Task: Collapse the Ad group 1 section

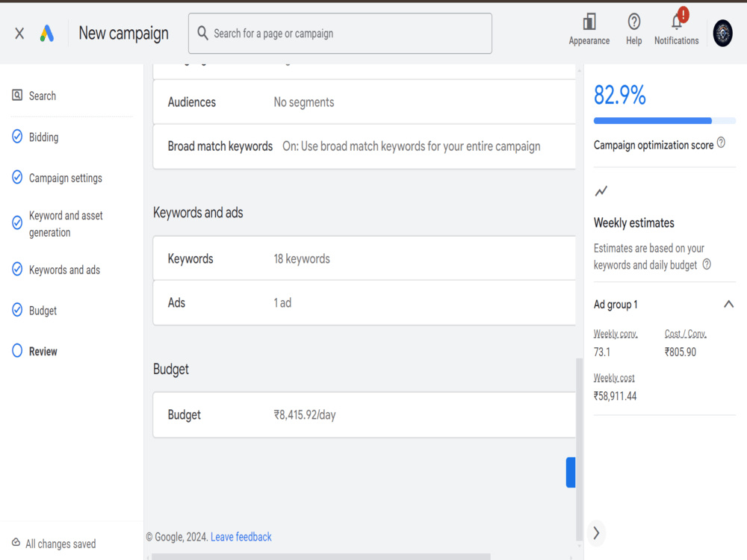Action: [728, 305]
